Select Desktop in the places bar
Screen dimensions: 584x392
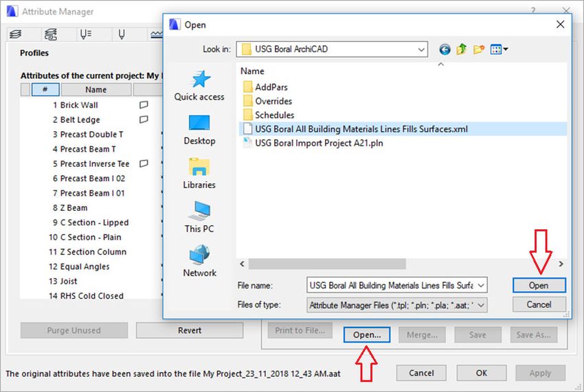coord(199,130)
